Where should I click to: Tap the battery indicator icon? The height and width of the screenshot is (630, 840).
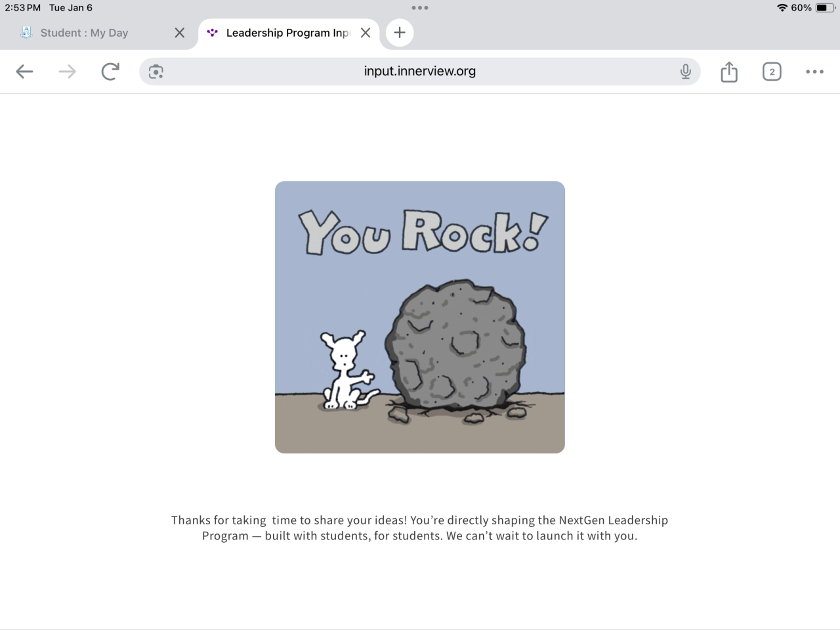[826, 8]
